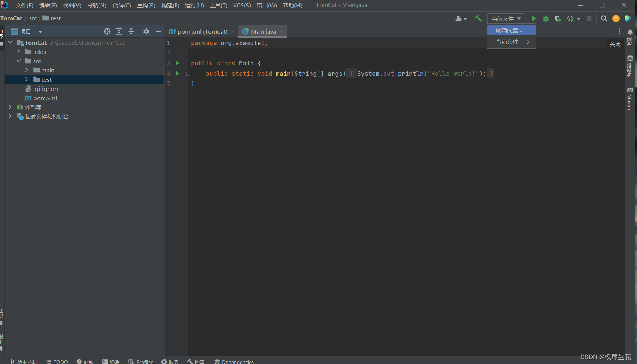Collapse the src folder

click(18, 61)
